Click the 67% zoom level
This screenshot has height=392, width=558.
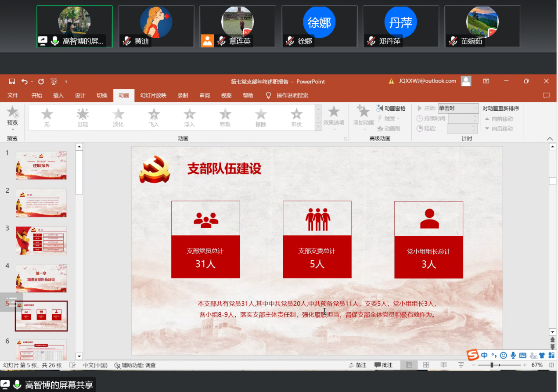[x=537, y=365]
